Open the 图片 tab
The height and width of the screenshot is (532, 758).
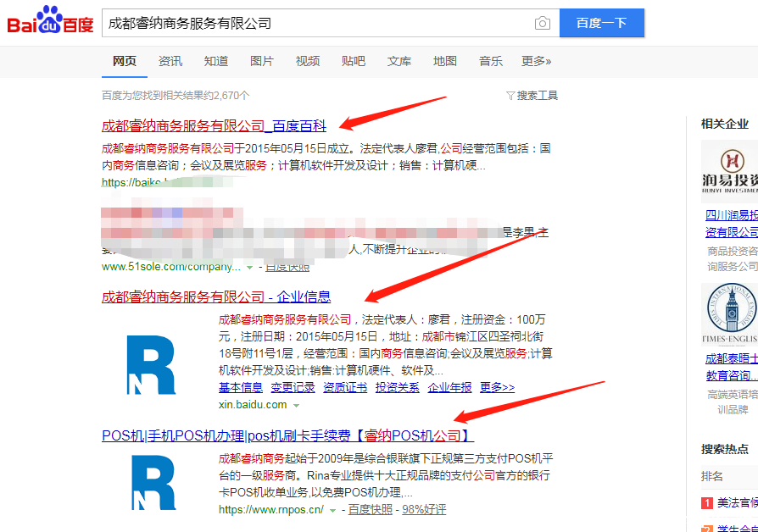261,61
